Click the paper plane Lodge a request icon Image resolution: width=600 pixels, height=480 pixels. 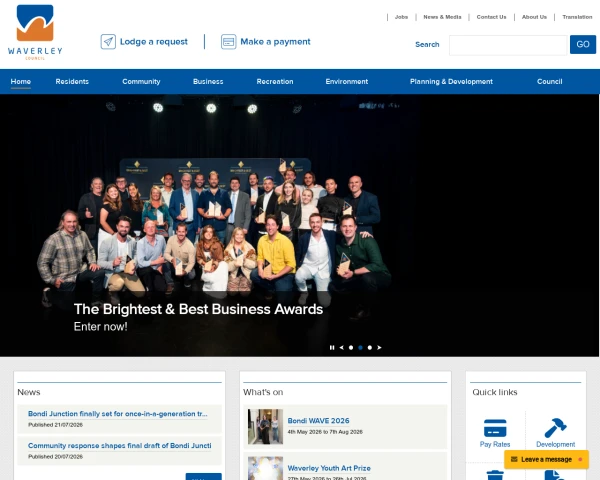108,41
